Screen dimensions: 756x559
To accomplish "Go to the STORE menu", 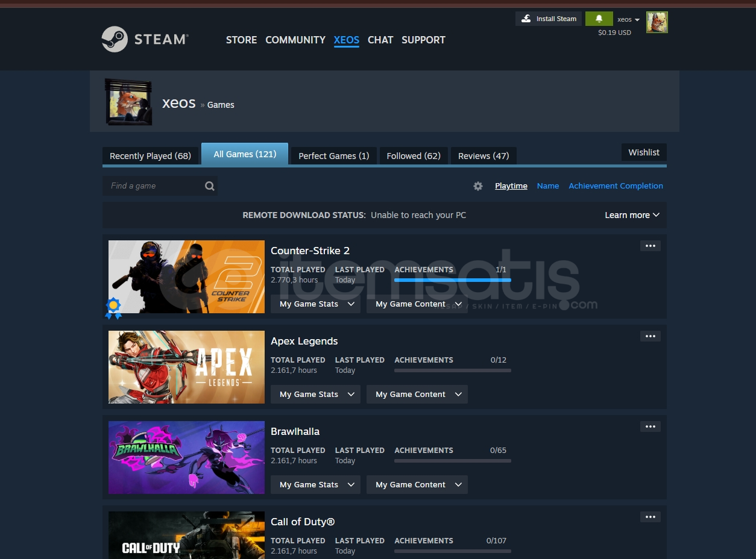I will pyautogui.click(x=241, y=40).
